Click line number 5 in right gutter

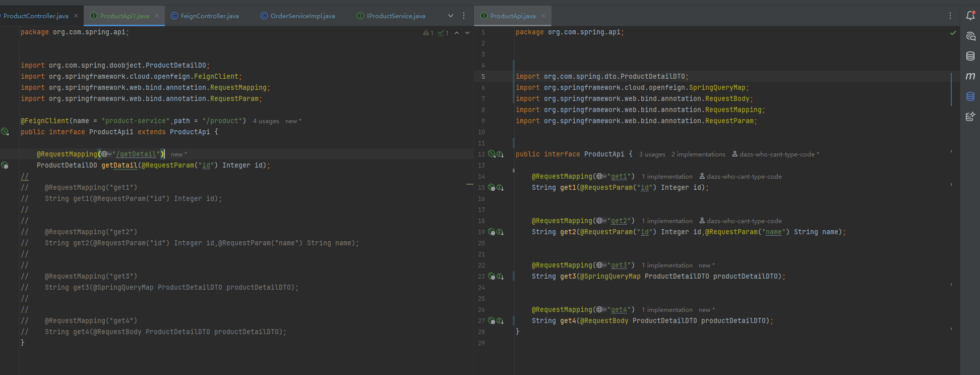click(483, 77)
